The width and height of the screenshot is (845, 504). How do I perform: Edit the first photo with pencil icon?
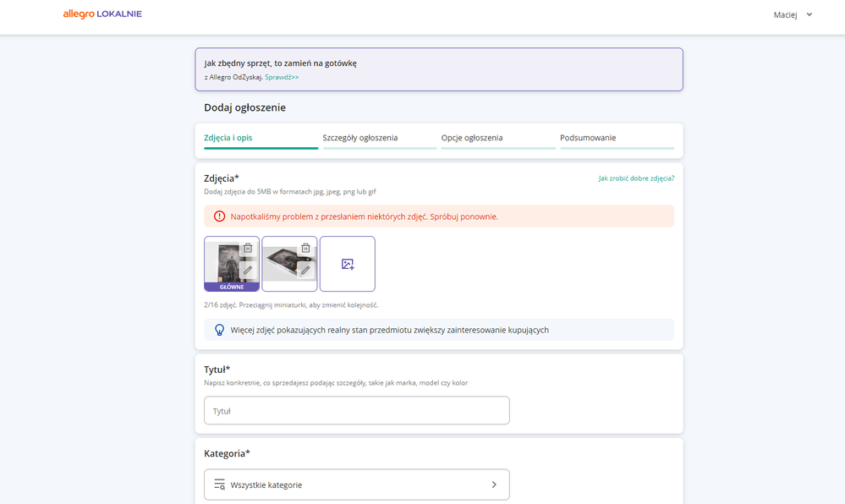tap(248, 270)
